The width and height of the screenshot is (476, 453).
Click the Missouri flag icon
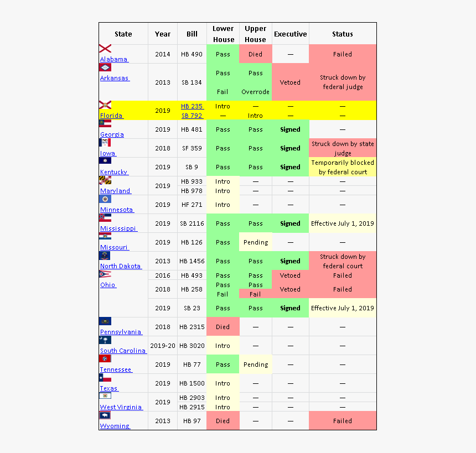coord(105,236)
